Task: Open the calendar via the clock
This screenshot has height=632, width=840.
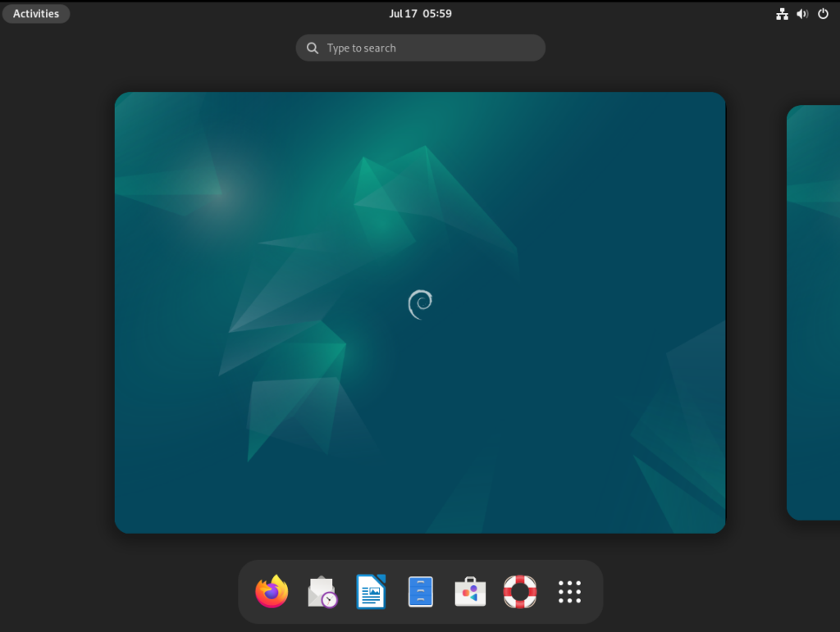Action: 421,13
